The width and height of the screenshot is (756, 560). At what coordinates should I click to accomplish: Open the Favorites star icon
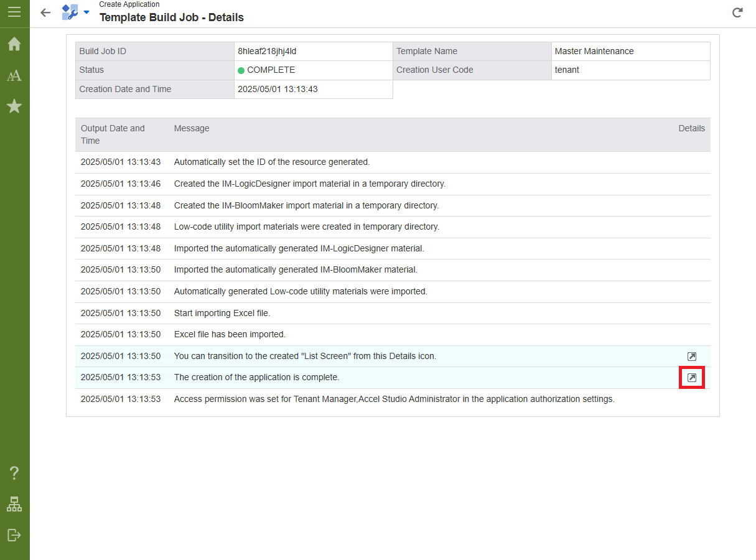[x=14, y=106]
